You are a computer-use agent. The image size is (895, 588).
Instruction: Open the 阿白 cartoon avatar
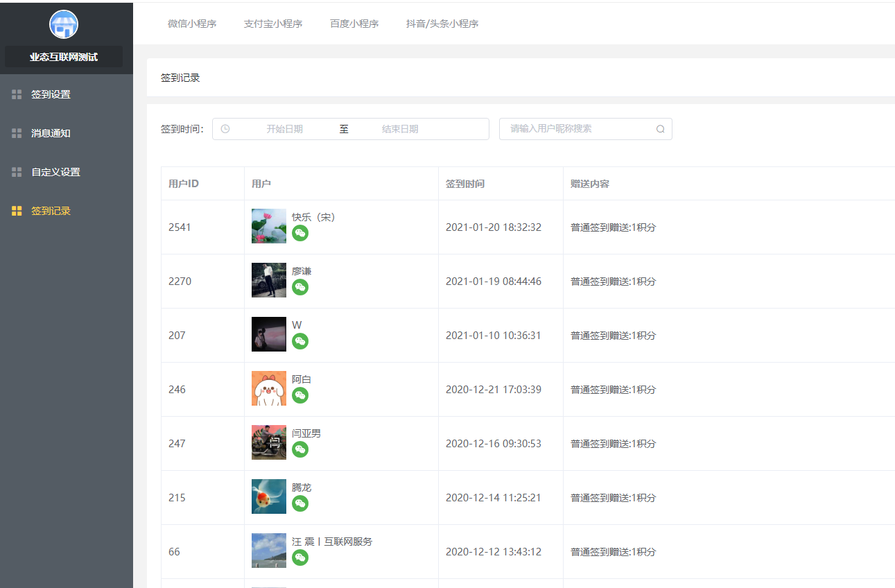click(x=269, y=388)
